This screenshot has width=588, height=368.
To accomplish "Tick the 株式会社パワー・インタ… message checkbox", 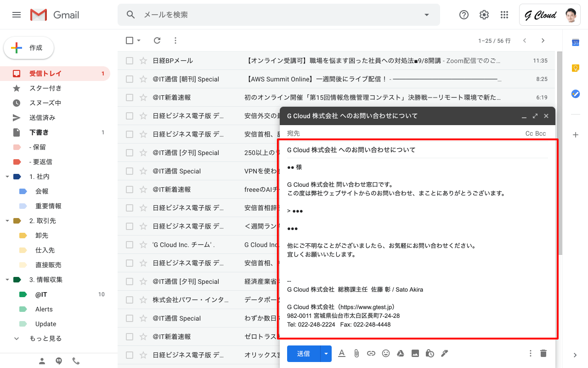I will (x=130, y=300).
